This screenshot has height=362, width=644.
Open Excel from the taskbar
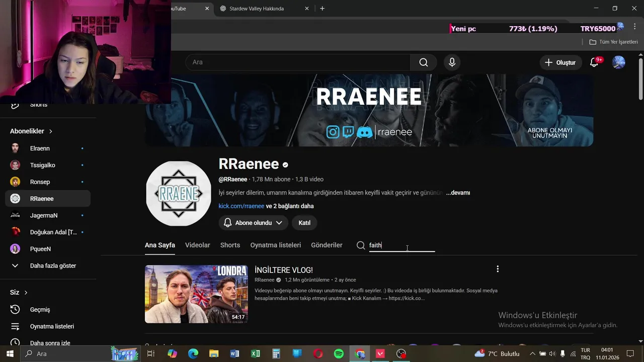click(x=255, y=354)
